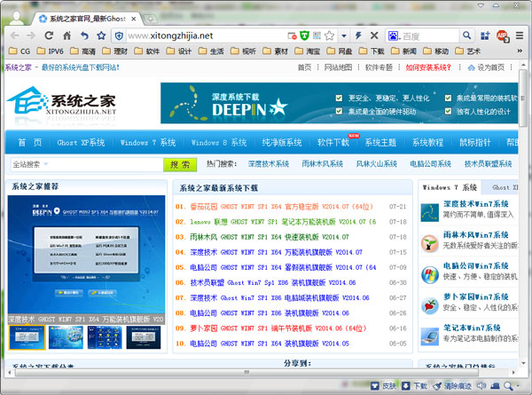The image size is (532, 395).
Task: Open the CG bookmark folder
Action: 20,51
